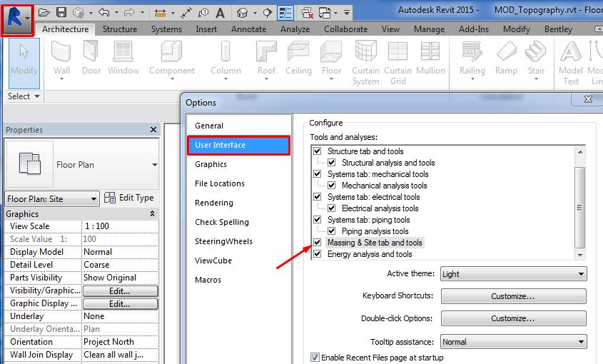Toggle Electrical analysis tools checkbox

(x=332, y=208)
